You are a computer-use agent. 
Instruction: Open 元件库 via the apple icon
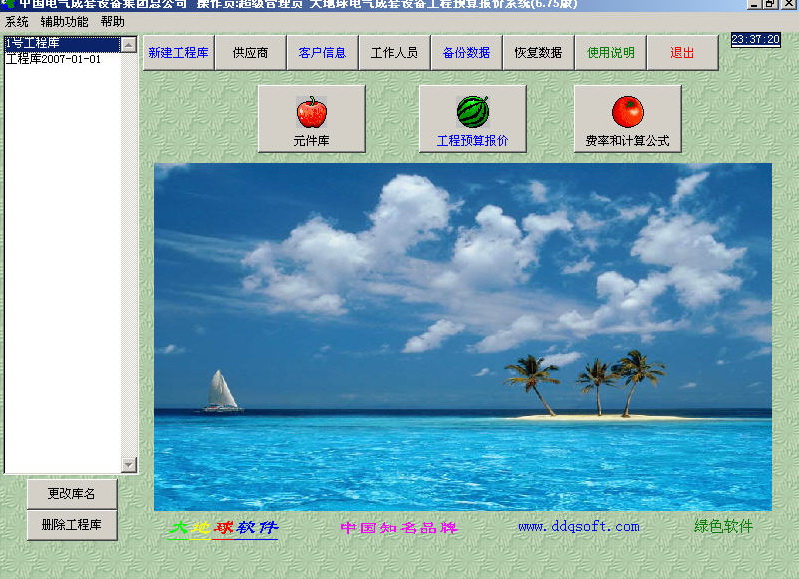311,118
